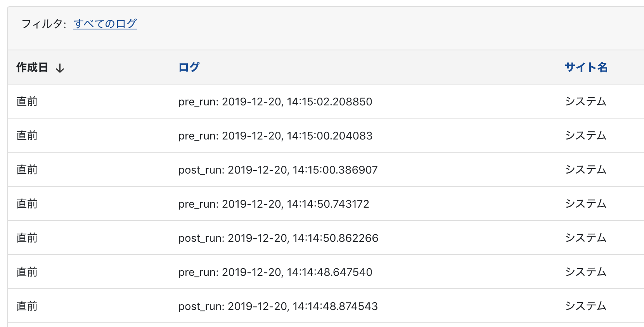Select log pre_run 14:14:48.647540

(x=275, y=272)
